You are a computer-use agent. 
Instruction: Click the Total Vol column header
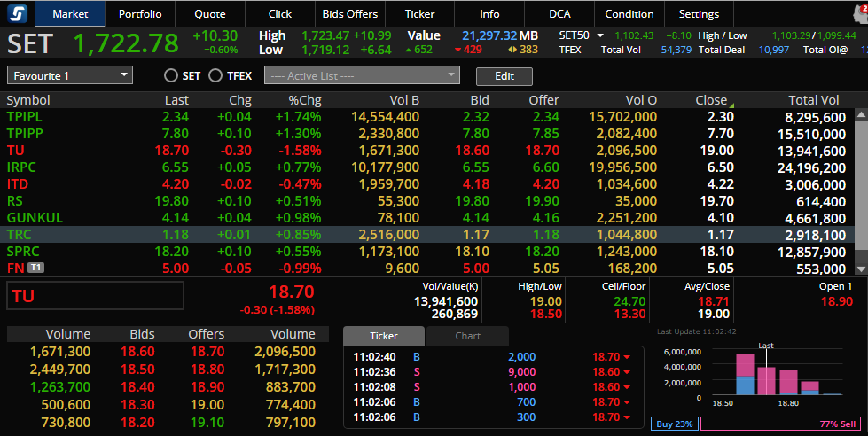coord(814,100)
